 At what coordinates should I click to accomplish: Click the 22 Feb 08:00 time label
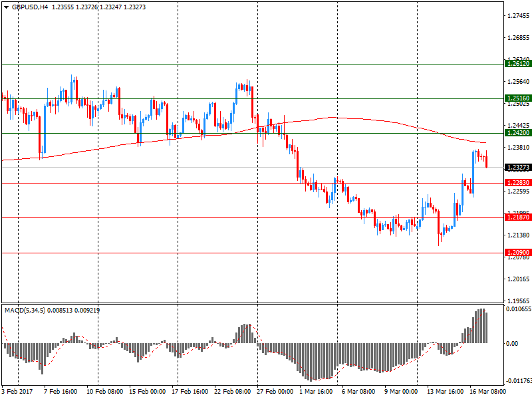pos(232,391)
